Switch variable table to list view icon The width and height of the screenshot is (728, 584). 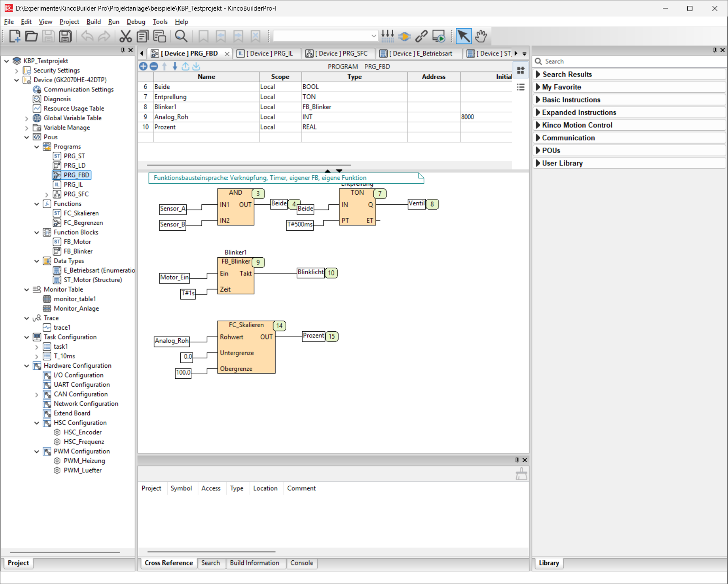tap(521, 87)
